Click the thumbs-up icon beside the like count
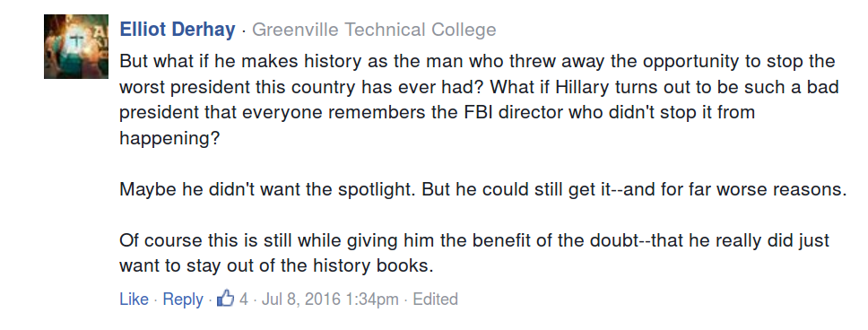 (225, 299)
